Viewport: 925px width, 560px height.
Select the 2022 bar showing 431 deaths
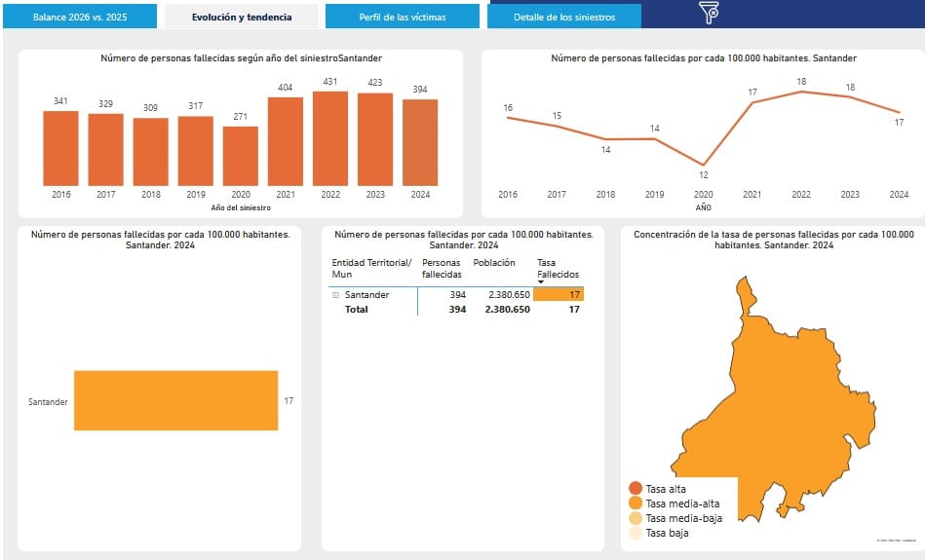click(x=330, y=138)
